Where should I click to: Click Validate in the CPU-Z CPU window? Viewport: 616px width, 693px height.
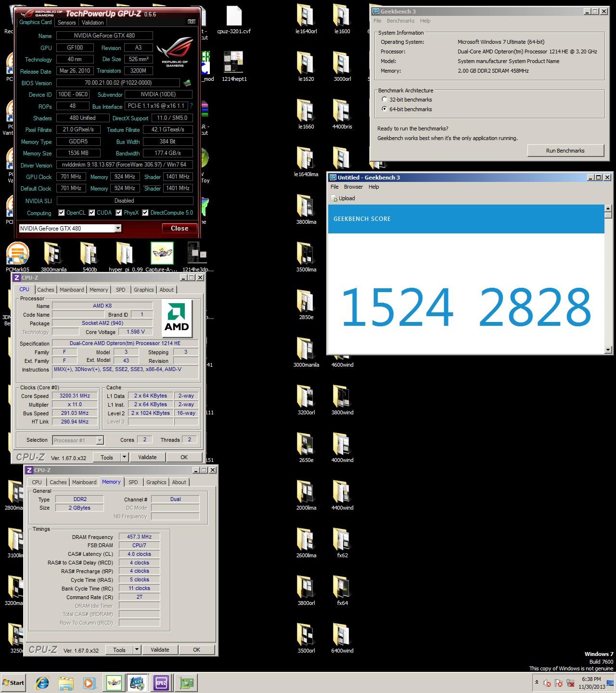[x=147, y=457]
